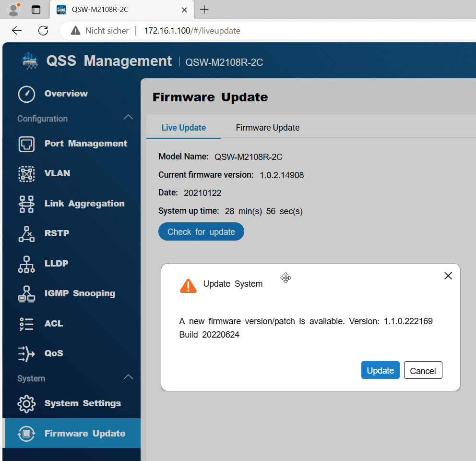Open IGMP Snooping menu item

80,293
